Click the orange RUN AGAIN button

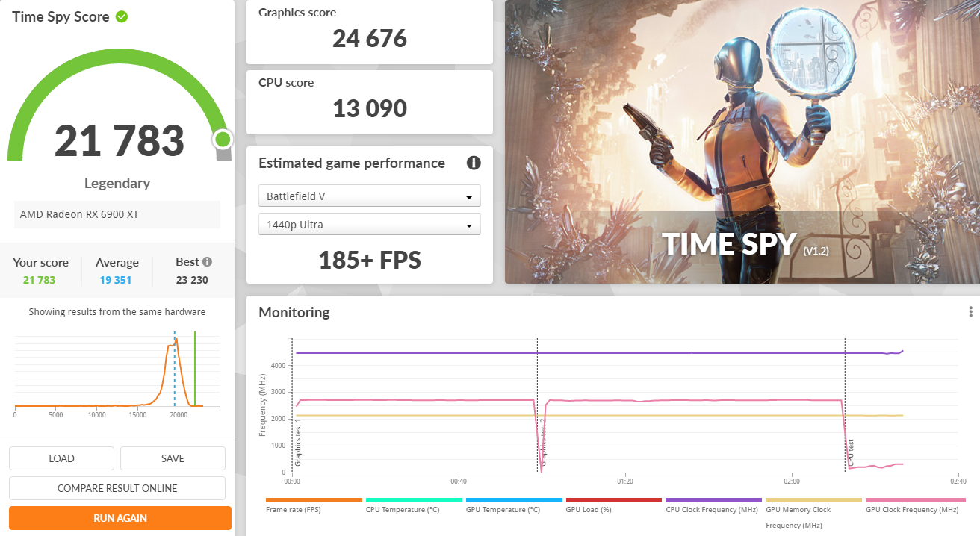pos(120,518)
